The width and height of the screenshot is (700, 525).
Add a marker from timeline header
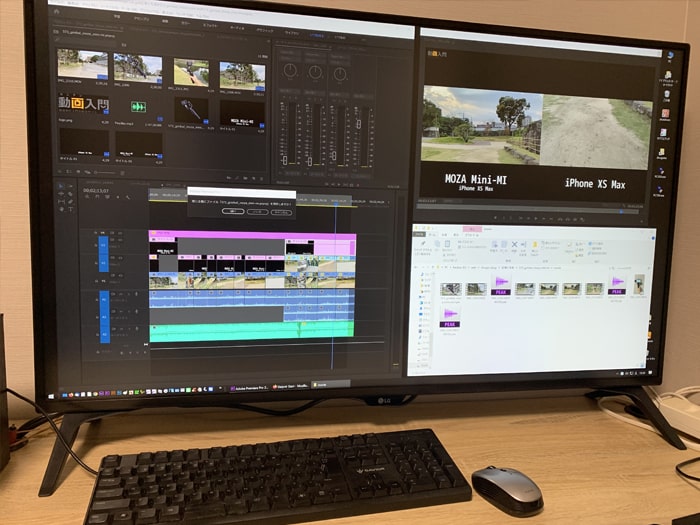117,197
